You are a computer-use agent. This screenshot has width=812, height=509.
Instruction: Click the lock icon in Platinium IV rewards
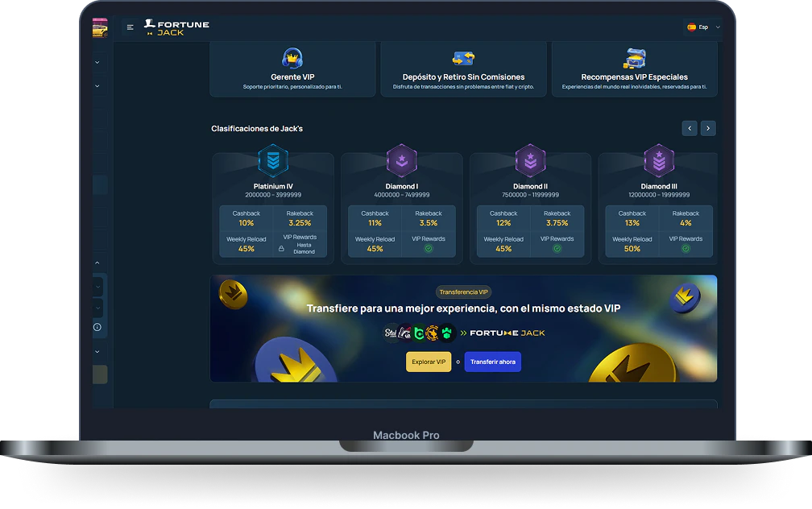tap(281, 249)
